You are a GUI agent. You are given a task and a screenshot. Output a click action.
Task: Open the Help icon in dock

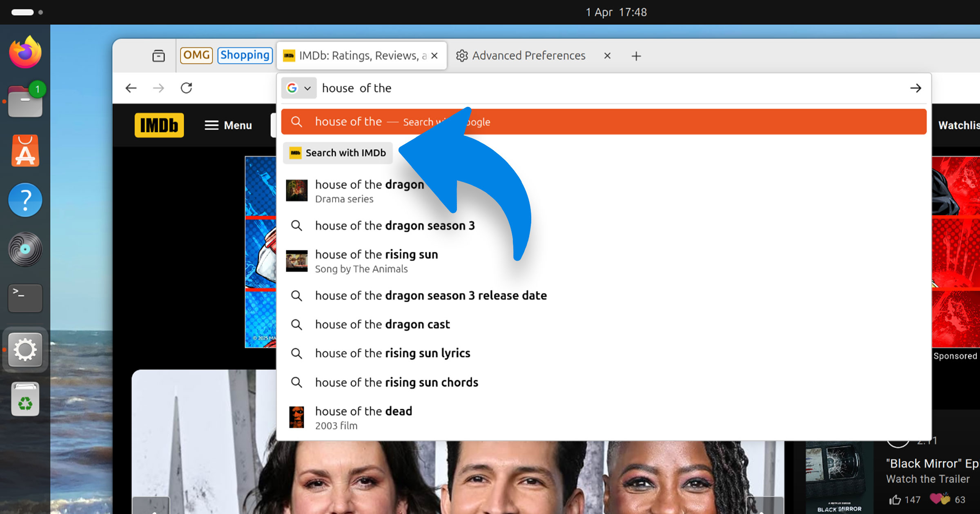pyautogui.click(x=25, y=200)
